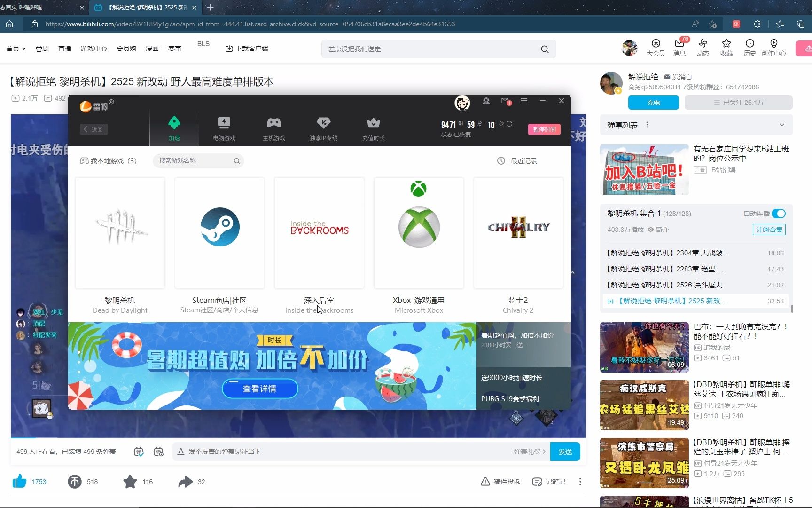Viewport: 812px width, 508px height.
Task: Open the 独享IP专线 tab
Action: click(x=324, y=128)
